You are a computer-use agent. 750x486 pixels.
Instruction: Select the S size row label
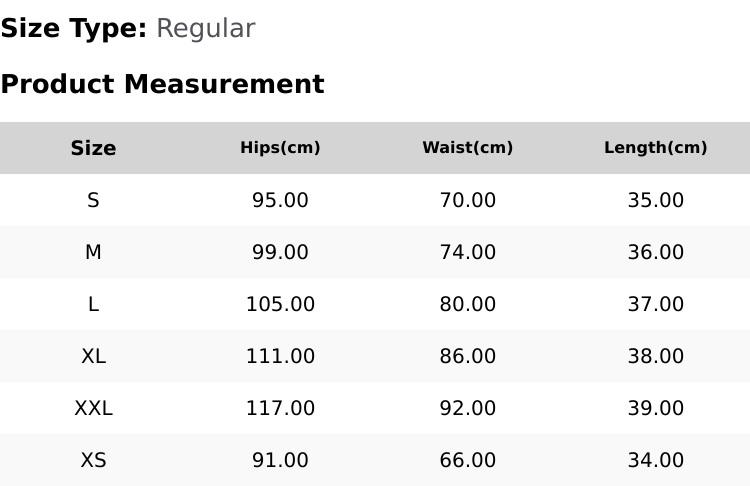pos(93,200)
